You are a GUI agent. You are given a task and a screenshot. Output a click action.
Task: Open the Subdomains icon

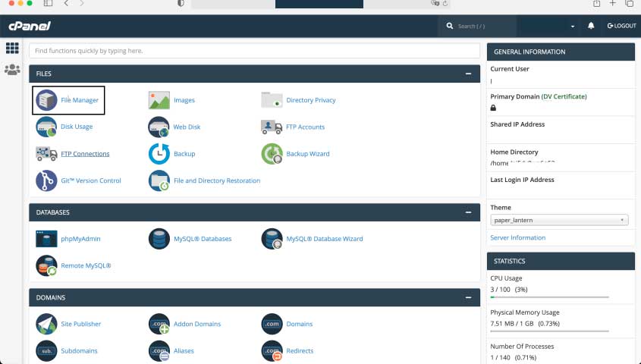46,351
